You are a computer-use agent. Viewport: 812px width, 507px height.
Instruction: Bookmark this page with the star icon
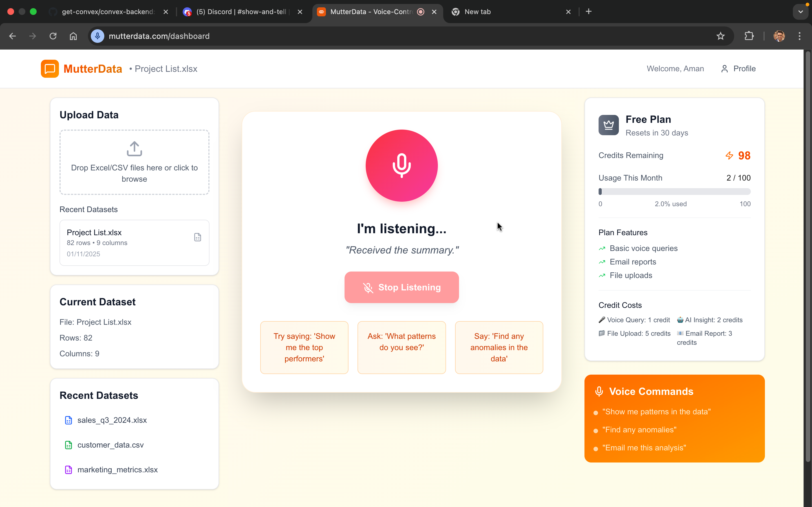[720, 36]
